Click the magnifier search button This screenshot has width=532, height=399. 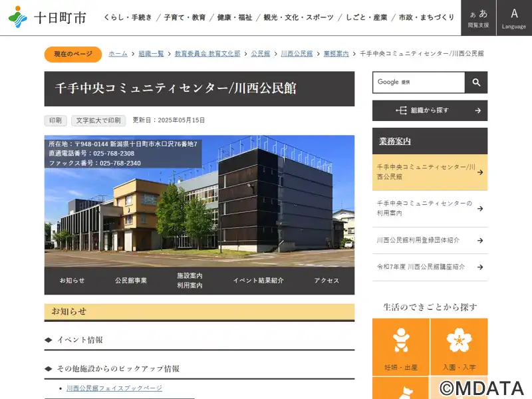pyautogui.click(x=476, y=82)
